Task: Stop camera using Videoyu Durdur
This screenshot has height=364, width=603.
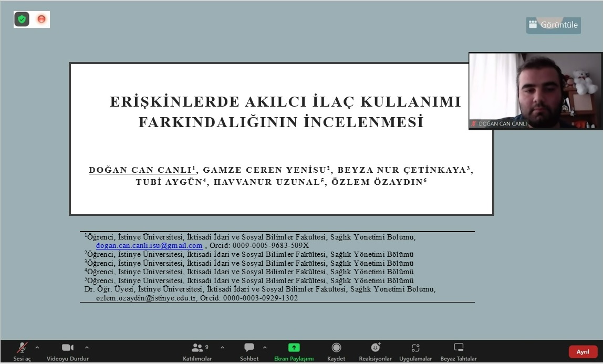Action: (x=67, y=351)
